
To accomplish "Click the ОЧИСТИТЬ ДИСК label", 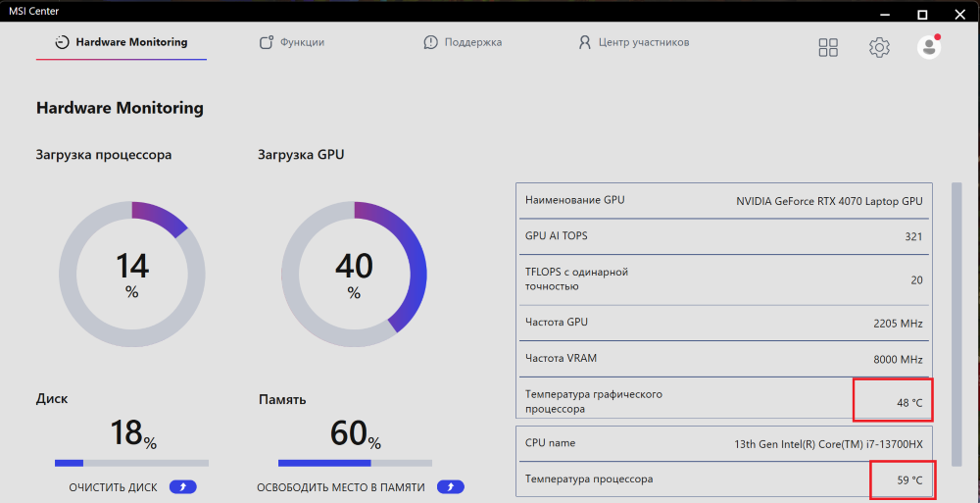I will tap(113, 486).
